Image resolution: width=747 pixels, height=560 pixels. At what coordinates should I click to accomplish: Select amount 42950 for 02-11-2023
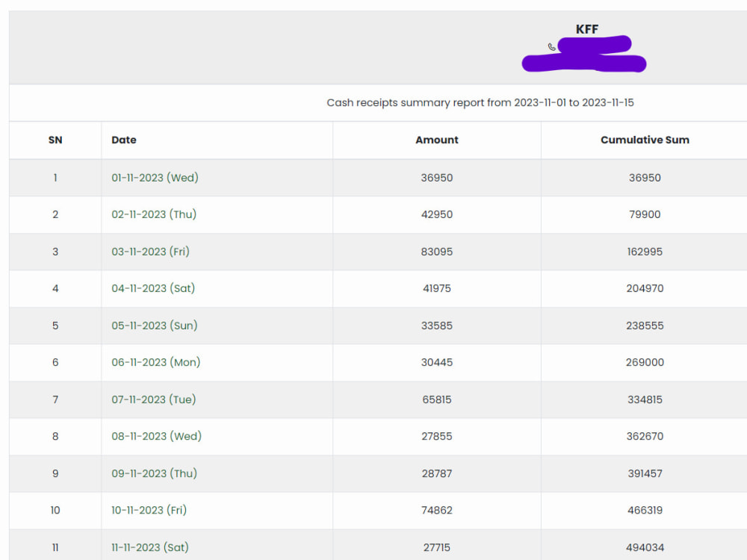coord(437,214)
